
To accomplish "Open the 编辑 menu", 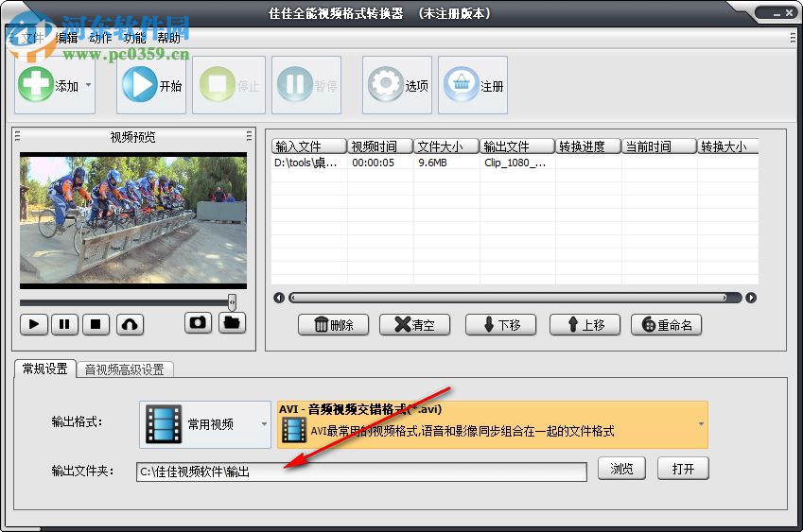I will 66,38.
